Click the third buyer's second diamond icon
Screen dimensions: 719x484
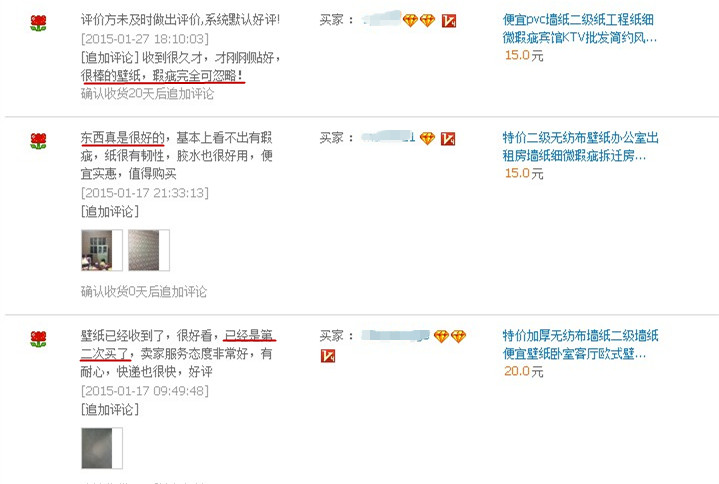pyautogui.click(x=458, y=336)
